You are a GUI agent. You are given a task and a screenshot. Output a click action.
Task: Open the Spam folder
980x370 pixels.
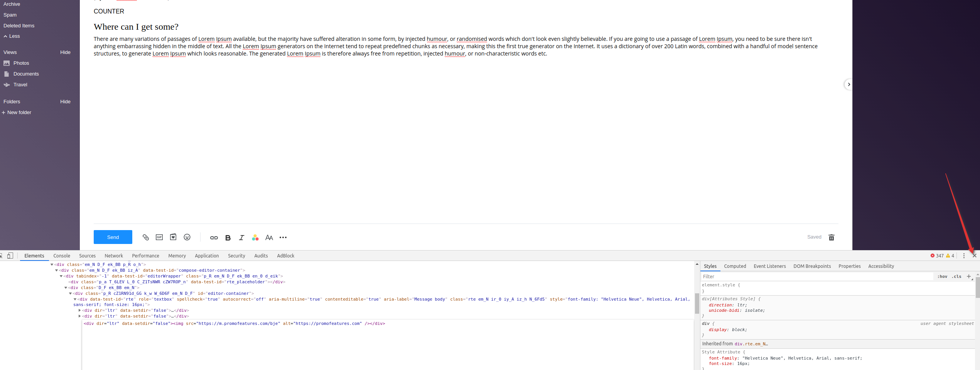click(10, 15)
